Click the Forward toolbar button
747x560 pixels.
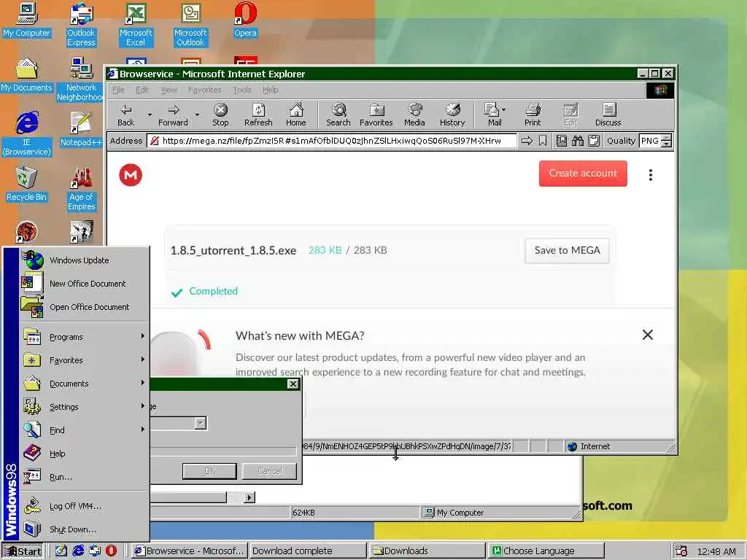[173, 114]
